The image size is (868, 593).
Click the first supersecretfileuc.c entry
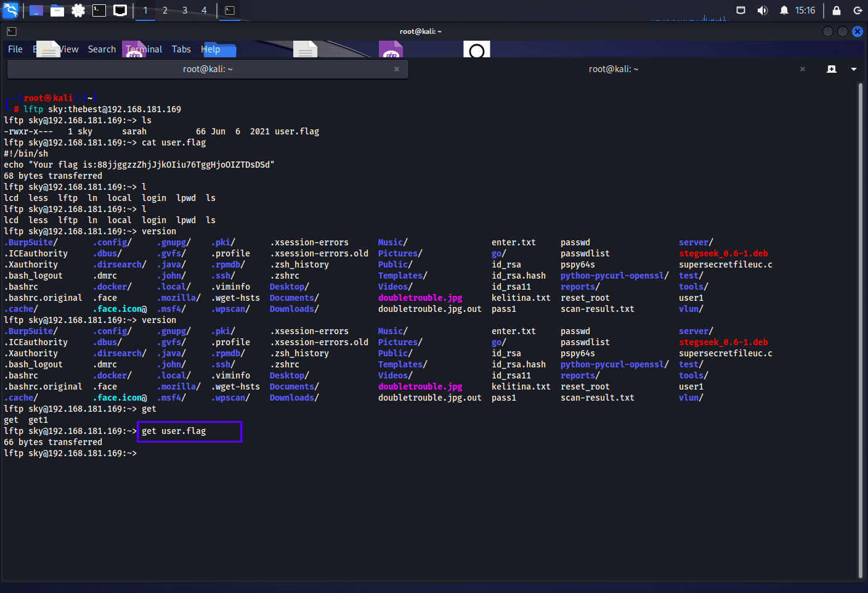pyautogui.click(x=726, y=264)
